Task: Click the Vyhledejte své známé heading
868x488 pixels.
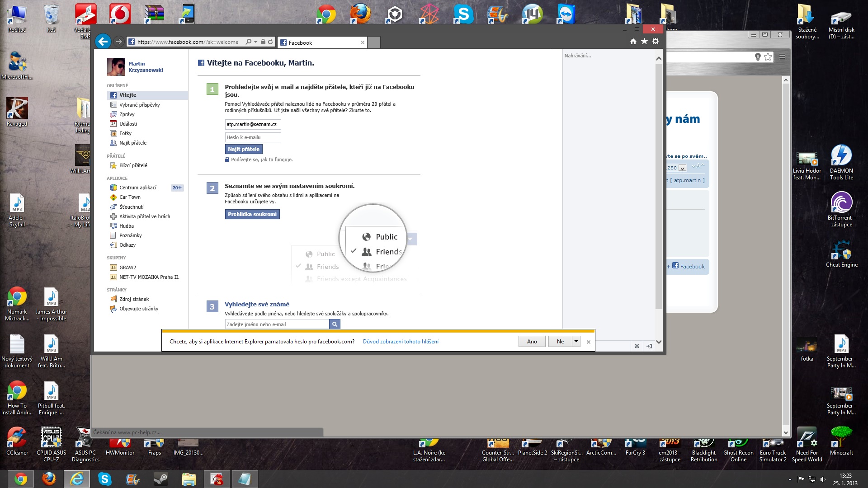Action: tap(257, 304)
